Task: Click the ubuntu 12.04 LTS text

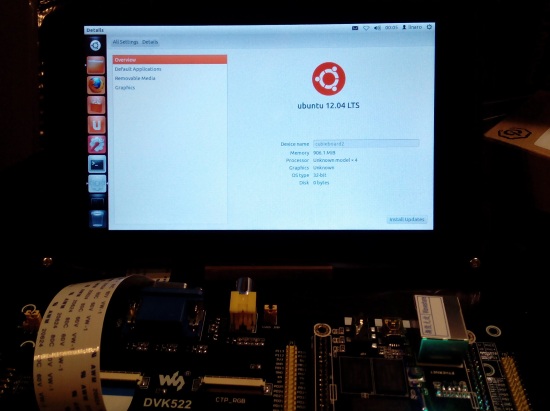Action: coord(328,106)
